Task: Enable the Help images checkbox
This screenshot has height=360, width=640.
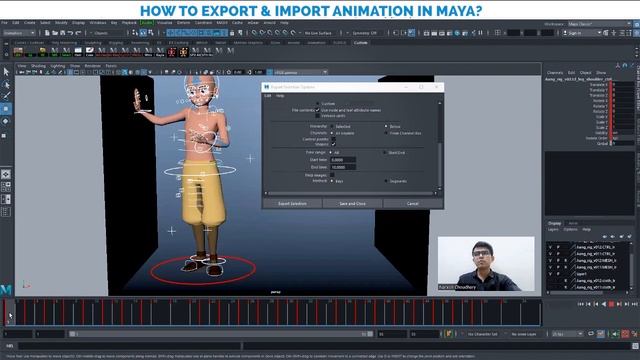Action: 332,175
